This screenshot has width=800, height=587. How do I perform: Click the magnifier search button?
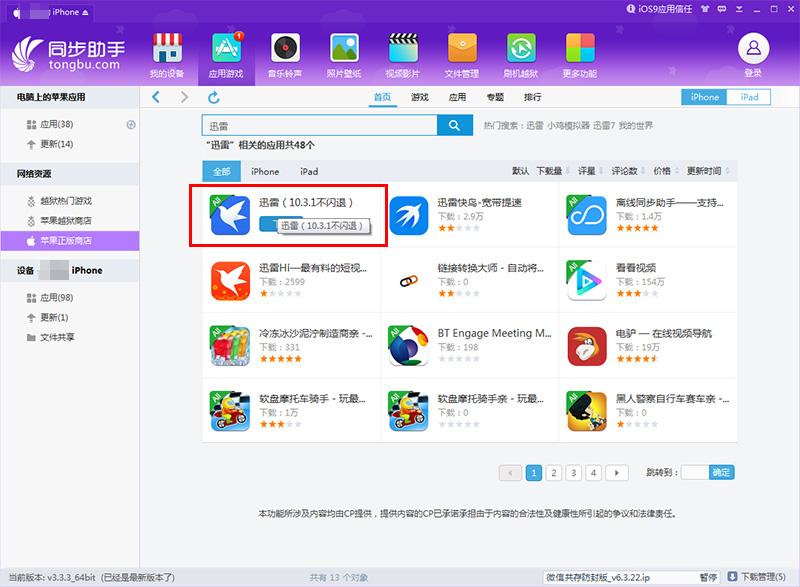pyautogui.click(x=455, y=125)
